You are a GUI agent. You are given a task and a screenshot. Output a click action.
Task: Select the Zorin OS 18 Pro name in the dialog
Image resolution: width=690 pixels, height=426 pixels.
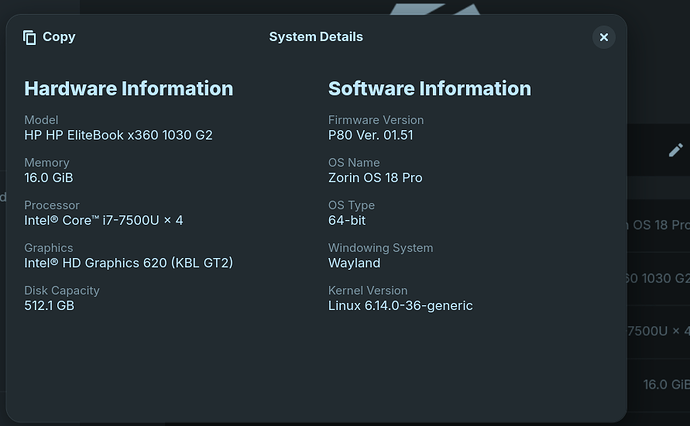tap(375, 178)
